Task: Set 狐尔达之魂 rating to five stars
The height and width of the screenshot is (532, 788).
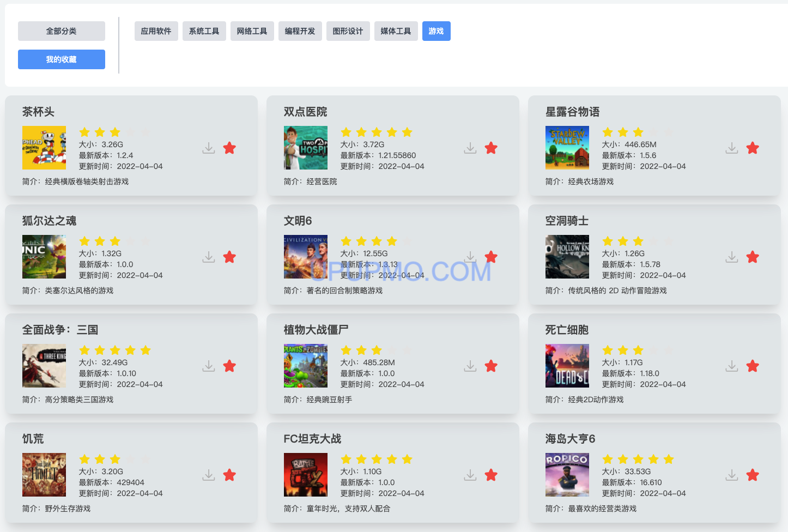Action: (x=146, y=241)
